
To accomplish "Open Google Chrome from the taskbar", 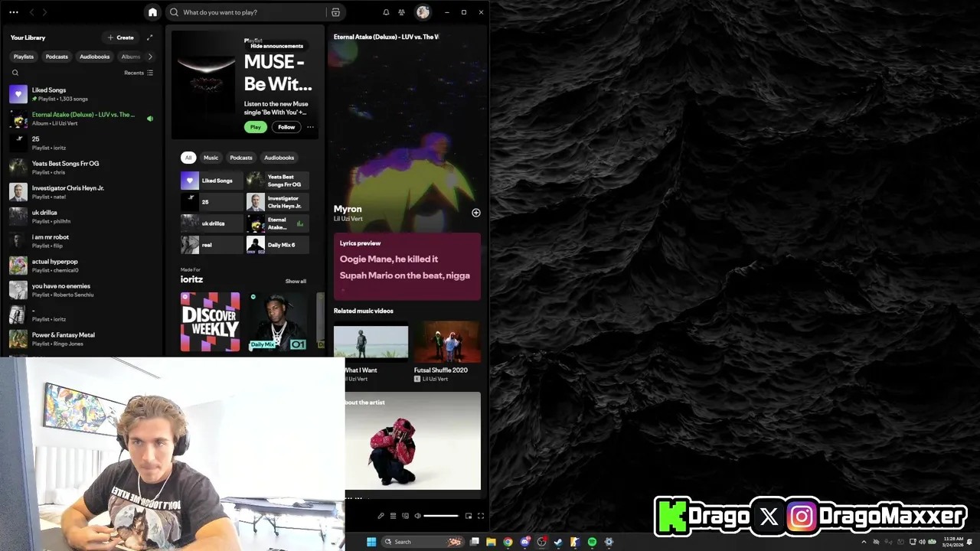I will coord(508,542).
